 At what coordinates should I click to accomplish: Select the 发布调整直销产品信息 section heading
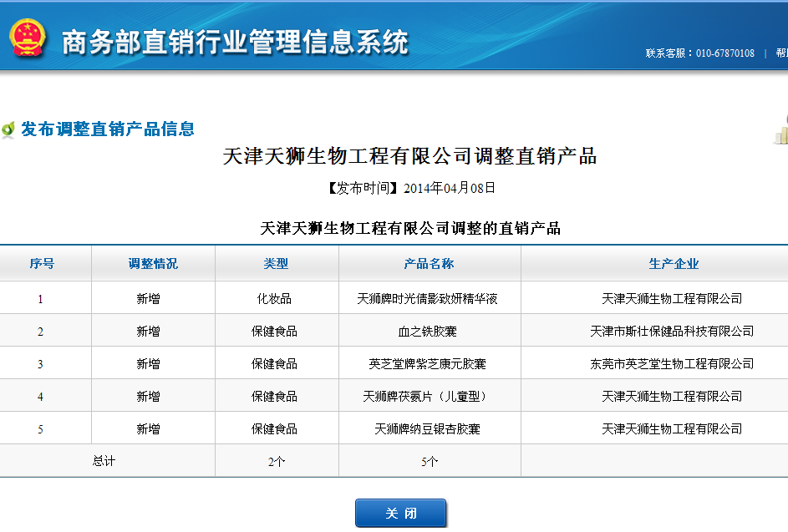click(108, 129)
